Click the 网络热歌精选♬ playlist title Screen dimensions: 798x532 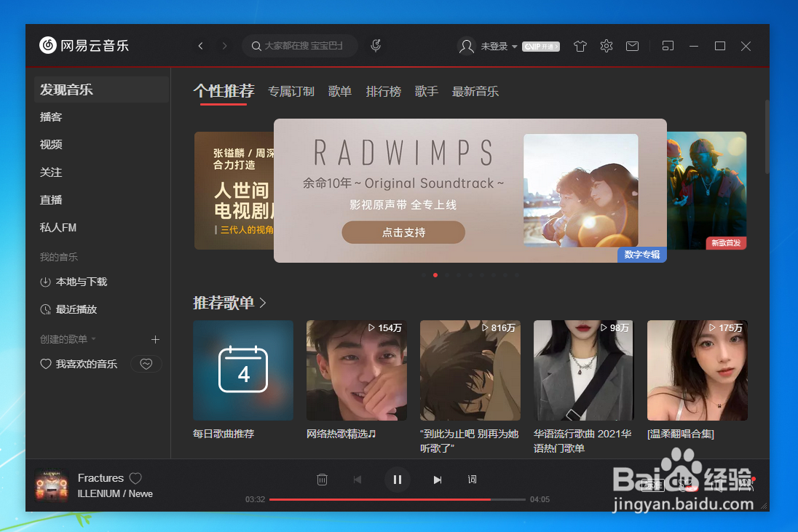point(341,434)
